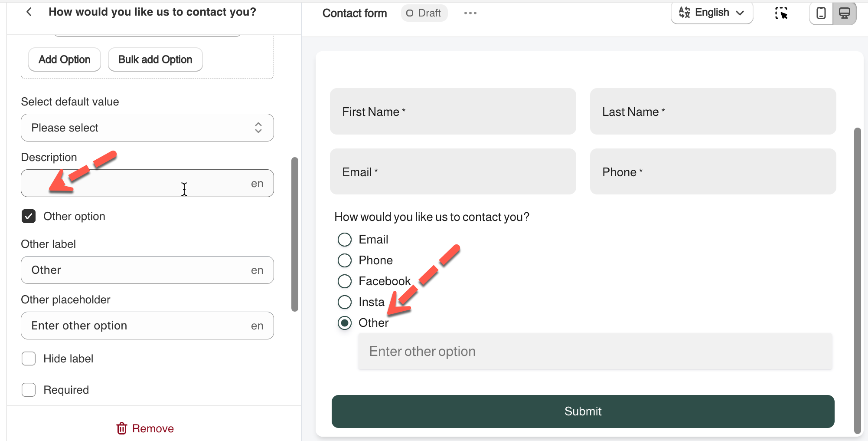This screenshot has width=868, height=441.
Task: Enable the Hide label checkbox
Action: point(29,359)
